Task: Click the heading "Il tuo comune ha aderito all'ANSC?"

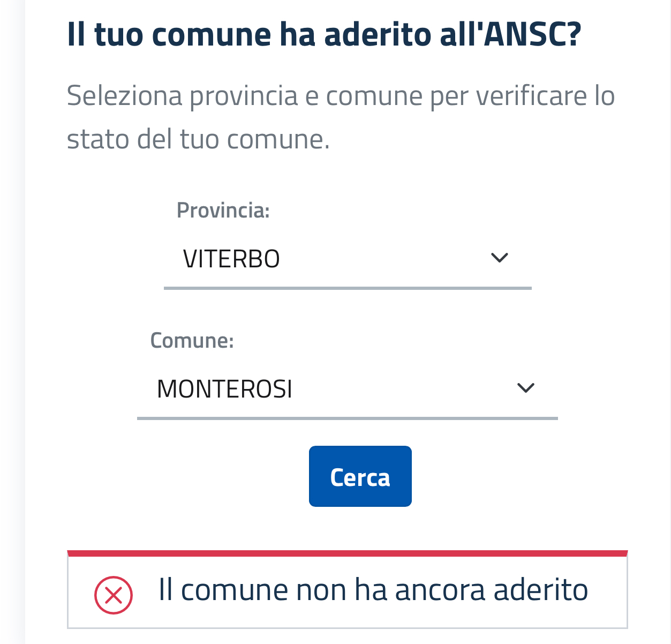Action: pos(323,34)
